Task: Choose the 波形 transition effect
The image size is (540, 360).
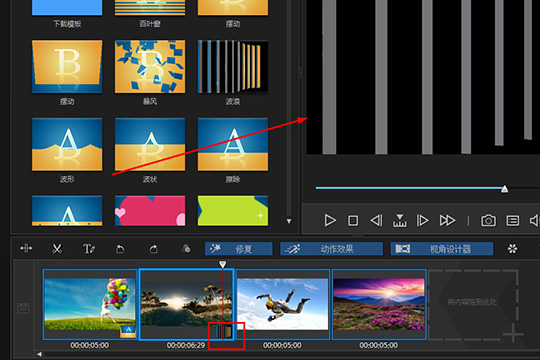Action: click(x=67, y=144)
